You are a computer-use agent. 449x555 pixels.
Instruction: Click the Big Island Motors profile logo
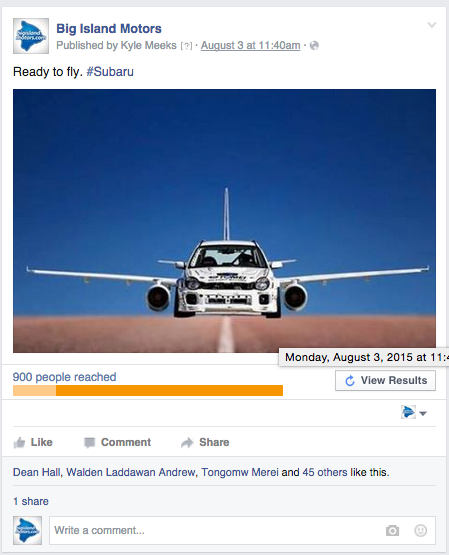pyautogui.click(x=31, y=36)
